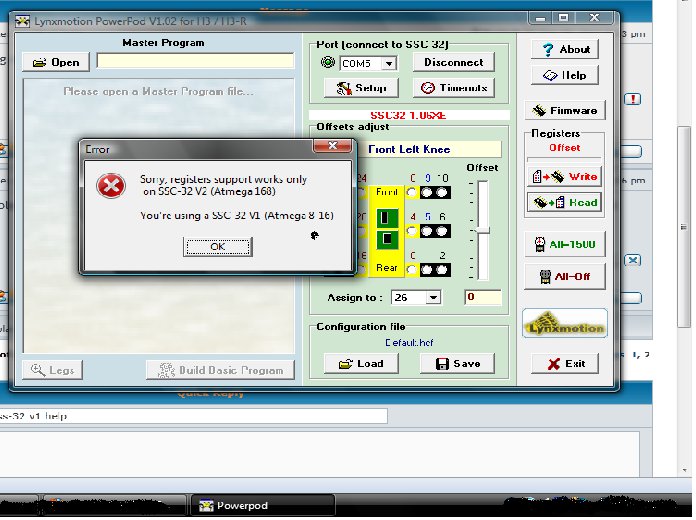Disconnect from the SSC-32 port
Screen dimensions: 696x520
pos(453,62)
